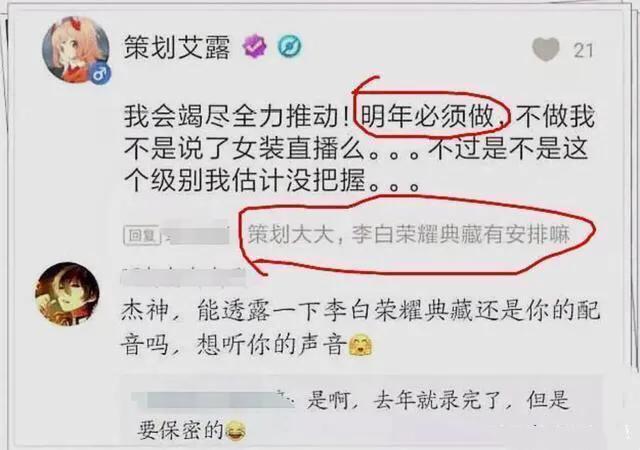Open the 策划艾露 username profile
Image resolution: width=640 pixels, height=450 pixels.
(177, 47)
